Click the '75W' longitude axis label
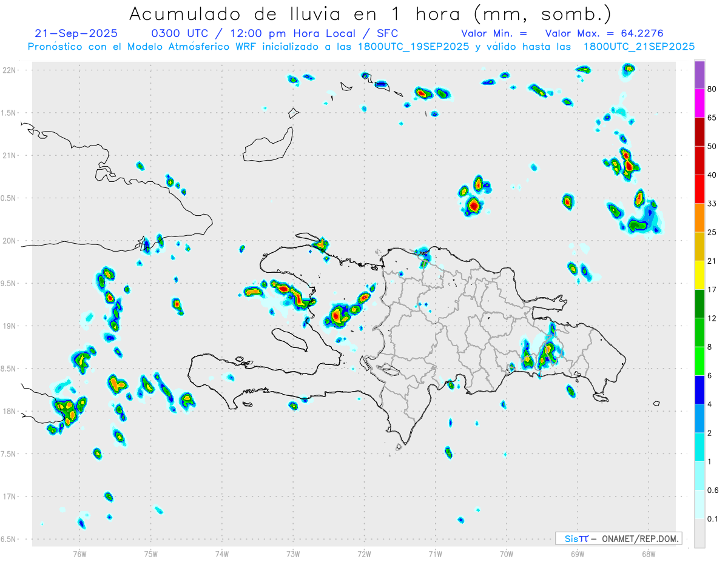Image resolution: width=728 pixels, height=562 pixels. (x=151, y=554)
